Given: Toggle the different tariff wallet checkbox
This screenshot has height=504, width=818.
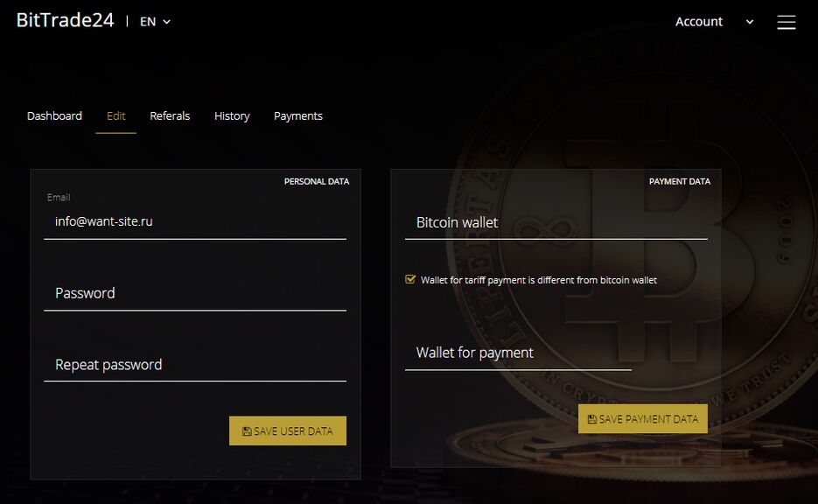Looking at the screenshot, I should pyautogui.click(x=410, y=280).
